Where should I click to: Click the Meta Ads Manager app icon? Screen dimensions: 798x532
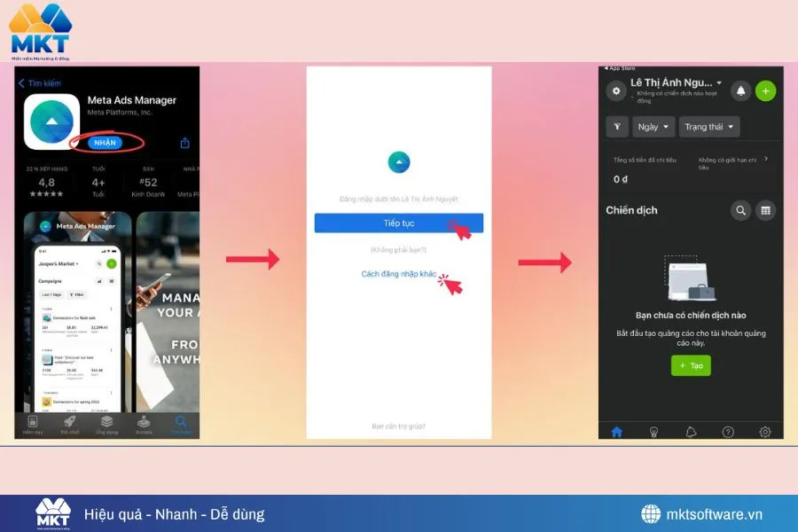(51, 121)
